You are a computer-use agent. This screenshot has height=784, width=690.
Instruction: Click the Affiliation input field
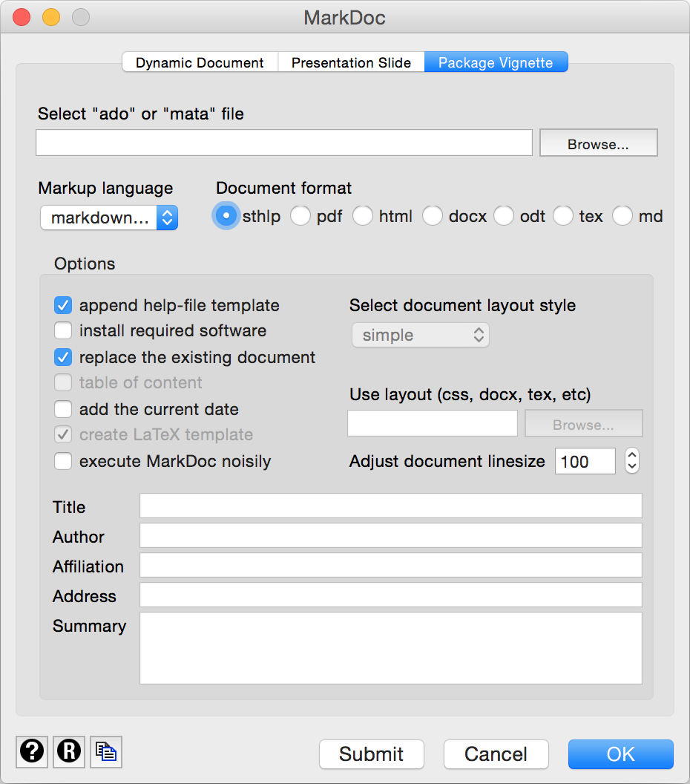[391, 565]
